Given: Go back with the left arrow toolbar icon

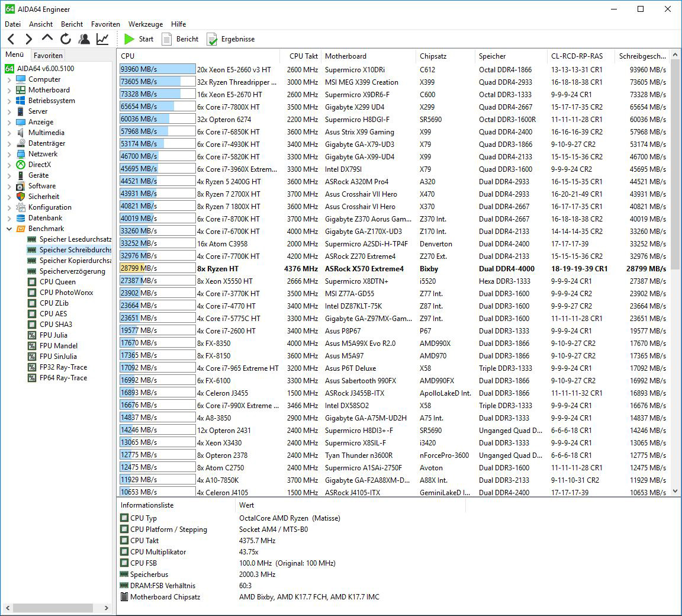Looking at the screenshot, I should [x=12, y=39].
